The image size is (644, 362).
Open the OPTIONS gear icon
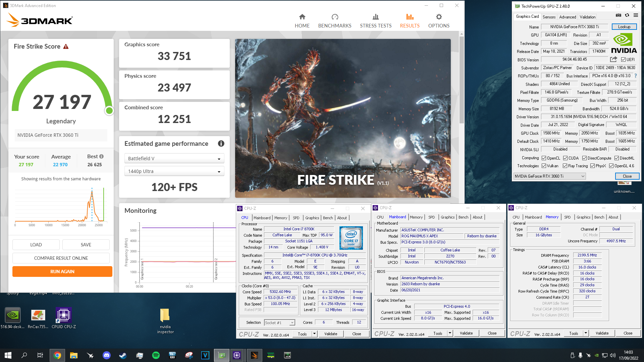pos(439,17)
